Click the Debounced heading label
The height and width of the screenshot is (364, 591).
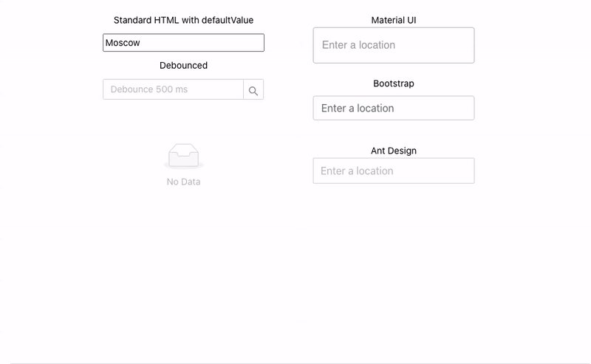pos(183,65)
